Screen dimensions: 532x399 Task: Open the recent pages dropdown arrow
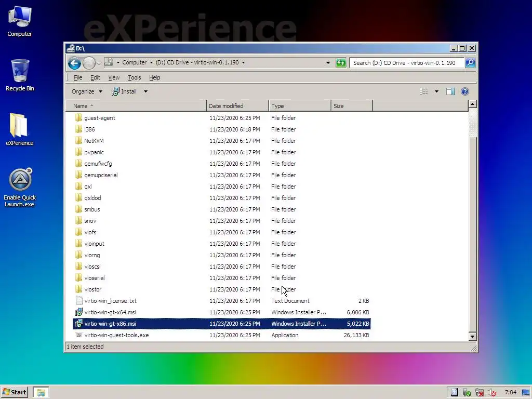tap(99, 63)
